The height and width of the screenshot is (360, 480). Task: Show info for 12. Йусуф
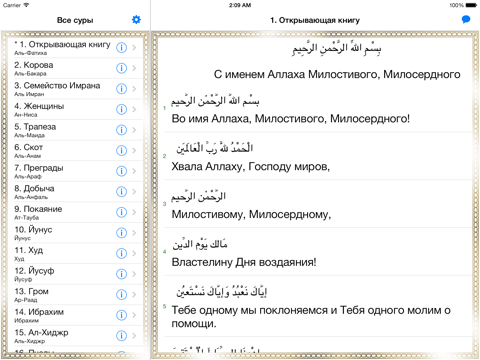click(x=121, y=274)
